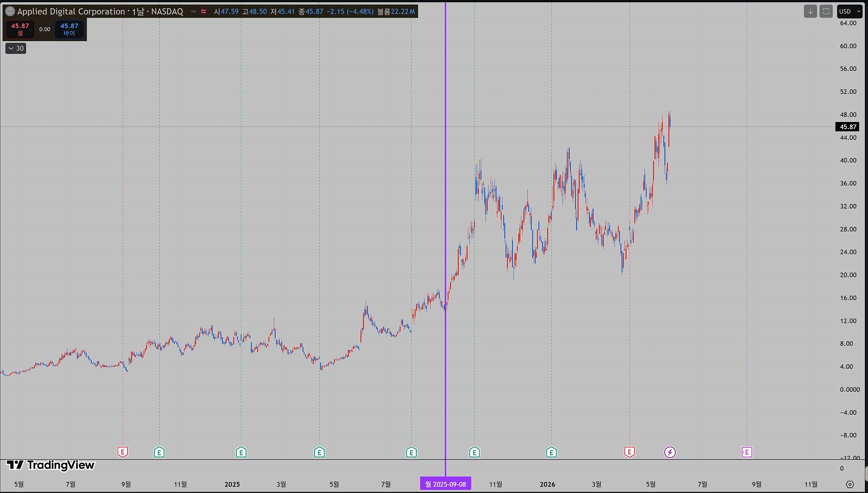
Task: Click the TradingView logo
Action: pos(51,465)
